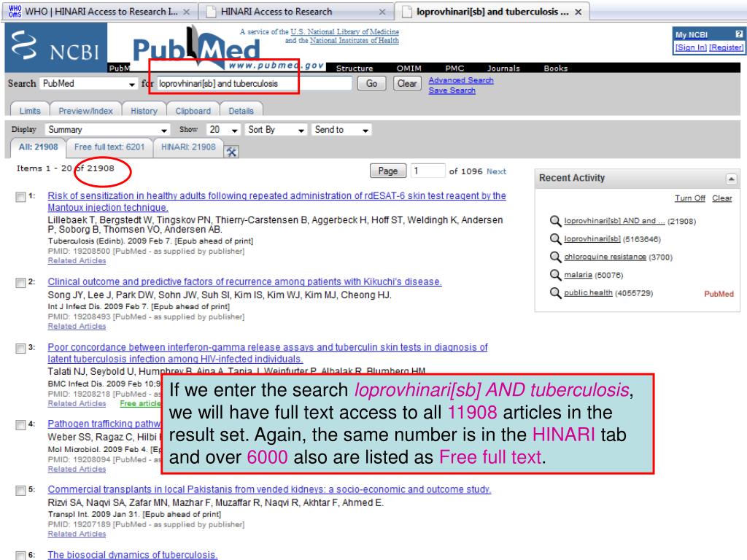The width and height of the screenshot is (747, 560).
Task: Close the HINARI Access to Research tab
Action: tap(382, 12)
